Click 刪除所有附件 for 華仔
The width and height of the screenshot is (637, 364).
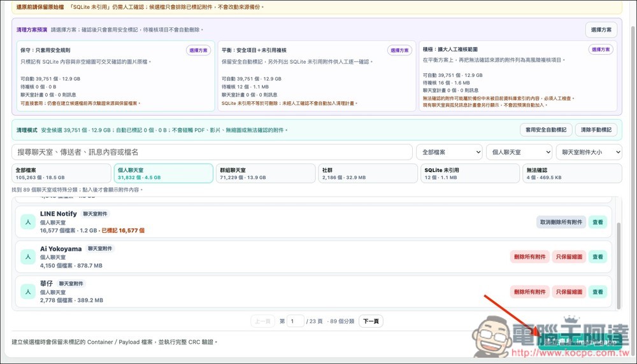tap(530, 291)
